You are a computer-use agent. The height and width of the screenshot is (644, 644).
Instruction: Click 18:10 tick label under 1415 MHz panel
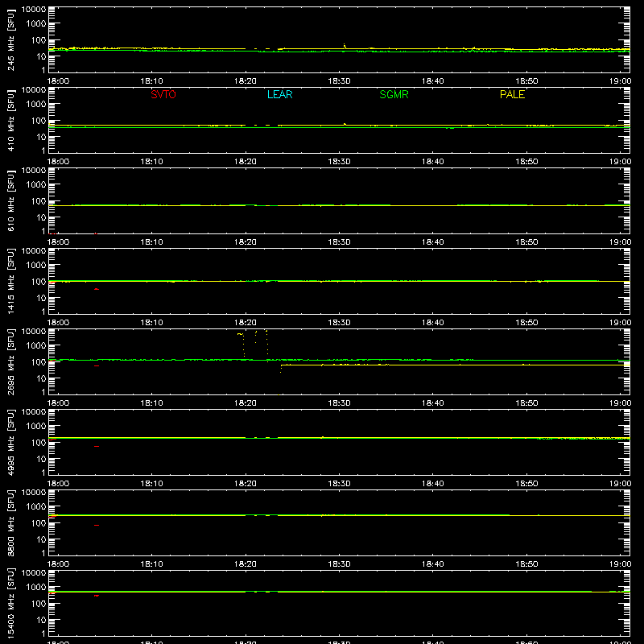pyautogui.click(x=151, y=323)
